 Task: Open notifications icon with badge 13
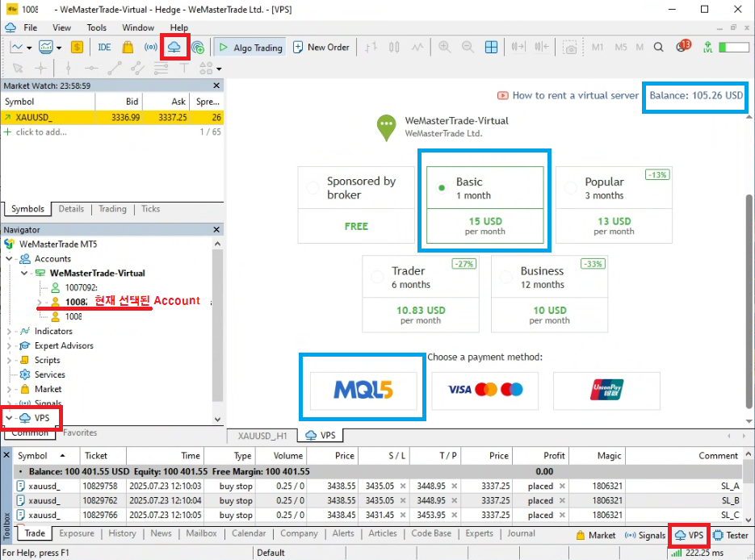click(683, 46)
